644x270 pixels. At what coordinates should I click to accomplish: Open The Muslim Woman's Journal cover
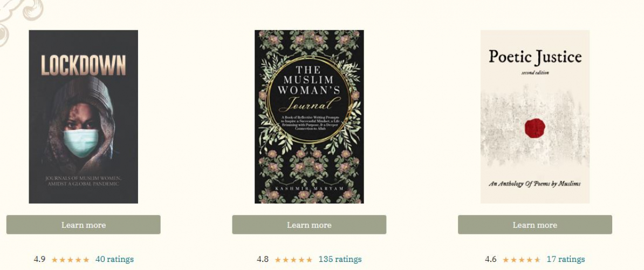click(309, 117)
